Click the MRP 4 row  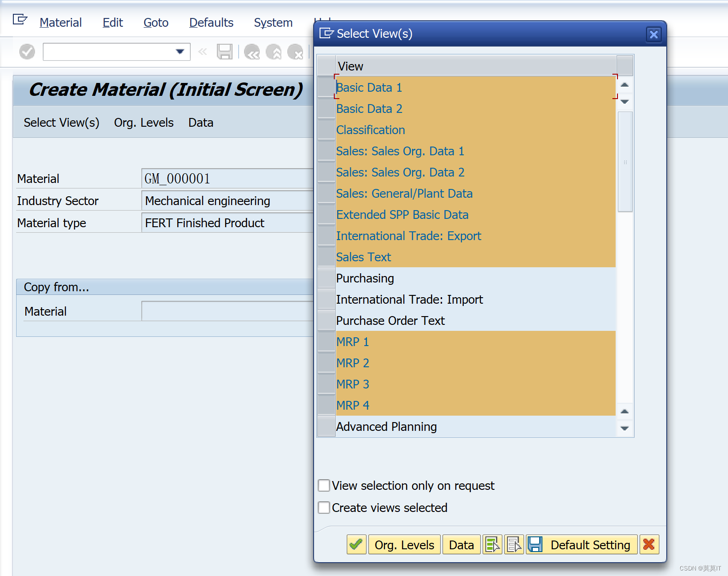(476, 406)
